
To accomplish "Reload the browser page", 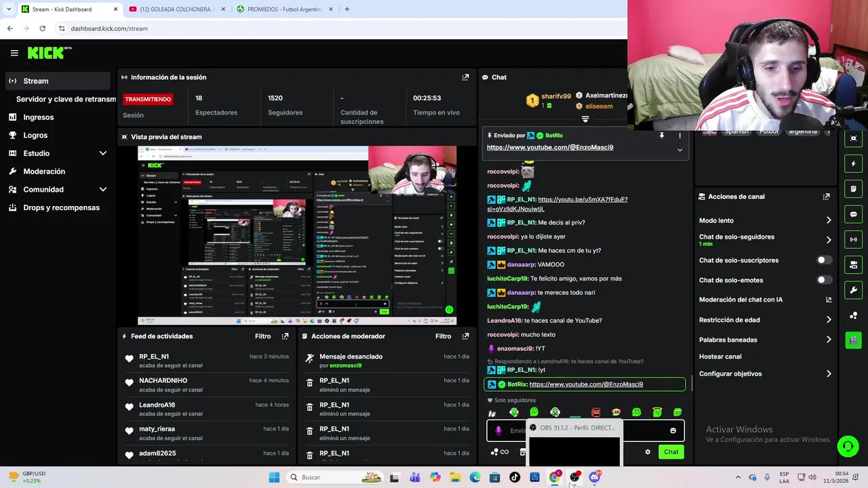I will [x=42, y=28].
